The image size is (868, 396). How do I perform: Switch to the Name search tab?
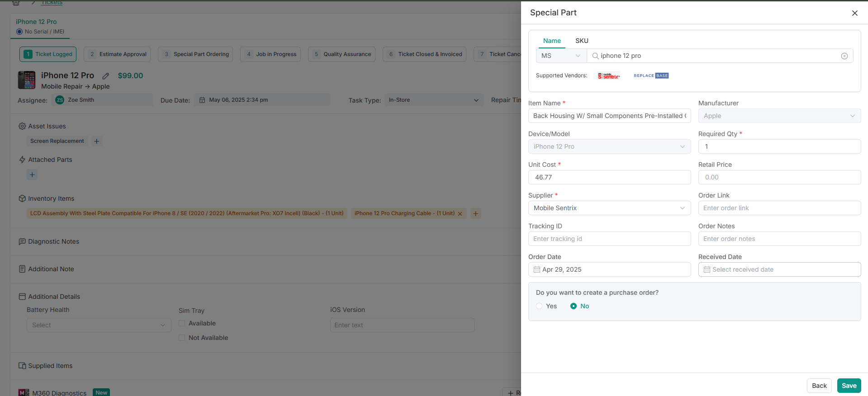[552, 41]
